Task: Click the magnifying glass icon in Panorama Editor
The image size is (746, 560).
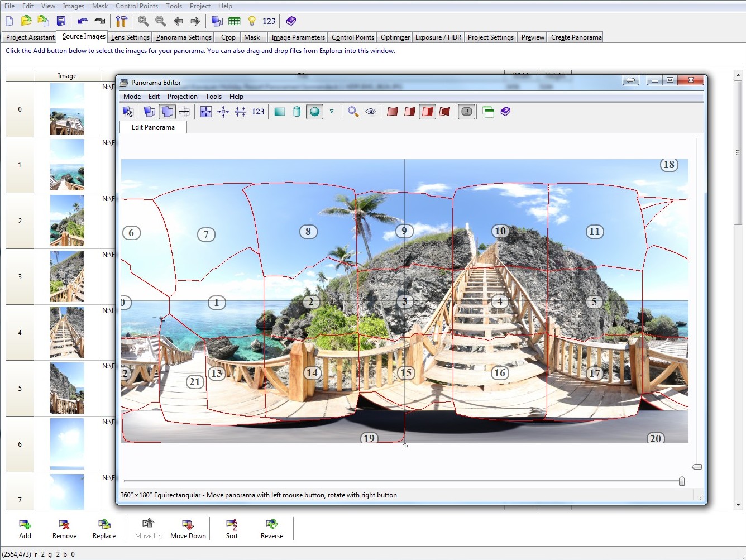Action: click(x=353, y=112)
